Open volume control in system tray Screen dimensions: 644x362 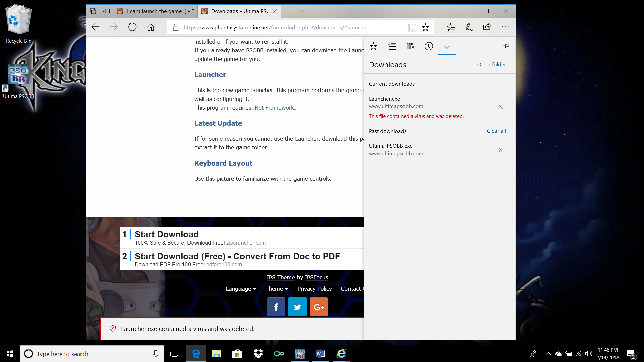click(x=589, y=354)
